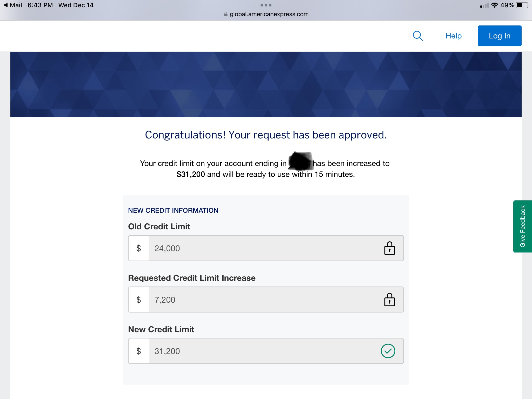Tap the global.americanexpress.com address bar
532x399 pixels.
pyautogui.click(x=269, y=14)
